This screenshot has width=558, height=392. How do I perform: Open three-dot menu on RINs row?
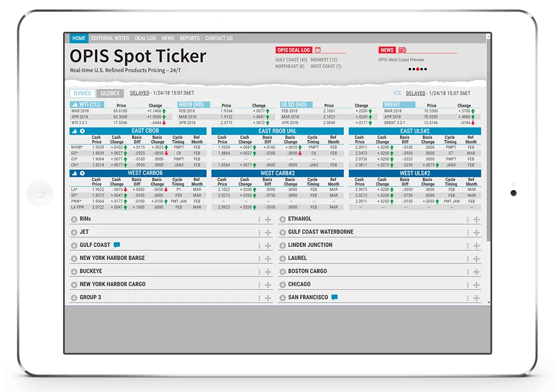(259, 220)
